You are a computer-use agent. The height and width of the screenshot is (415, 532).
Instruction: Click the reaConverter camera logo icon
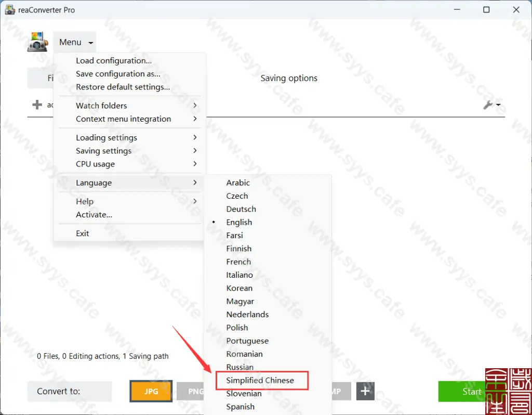pyautogui.click(x=37, y=42)
